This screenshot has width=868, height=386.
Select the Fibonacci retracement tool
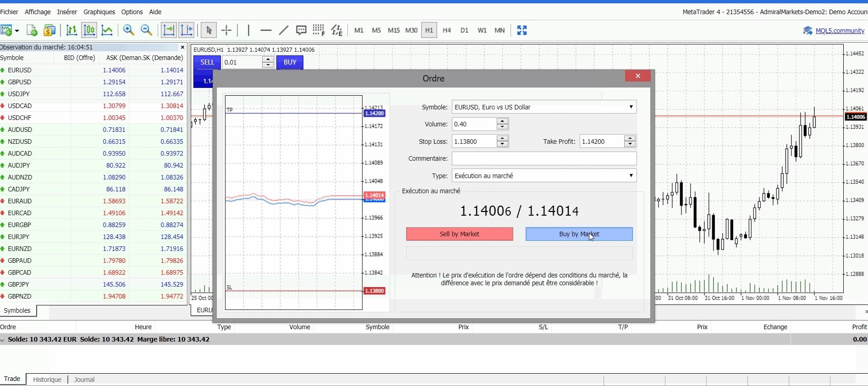319,31
